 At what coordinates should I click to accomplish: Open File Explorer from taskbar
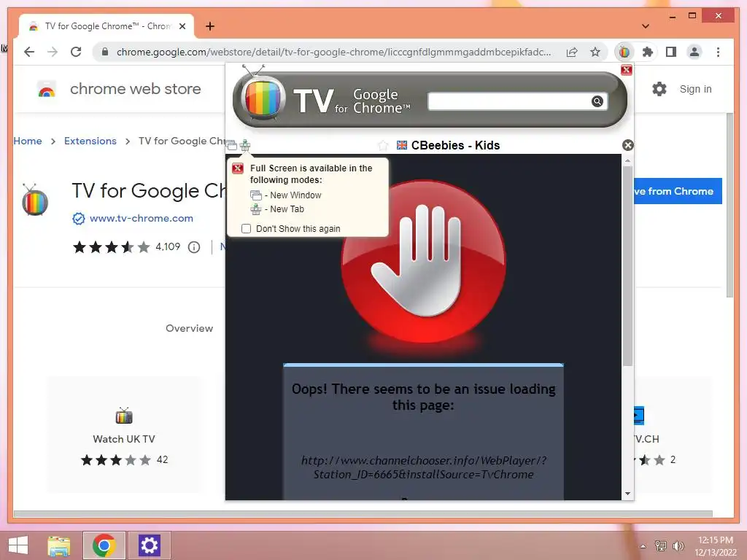click(x=58, y=545)
